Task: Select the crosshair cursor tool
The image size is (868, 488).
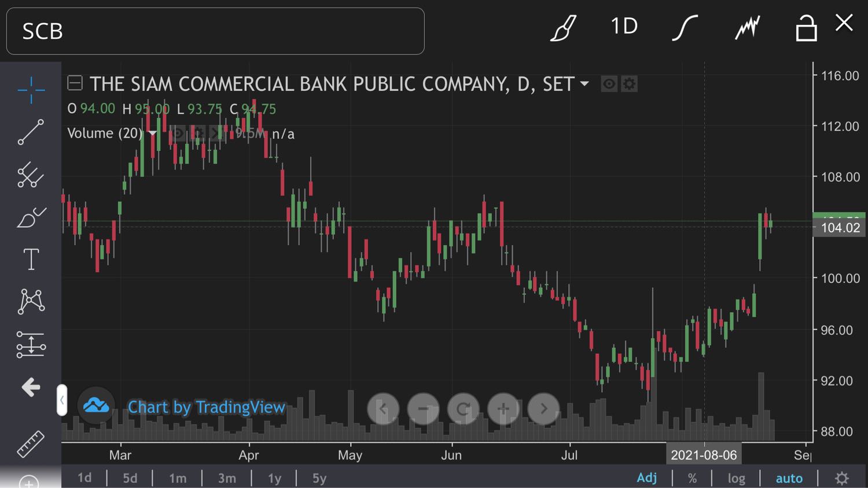Action: 31,90
